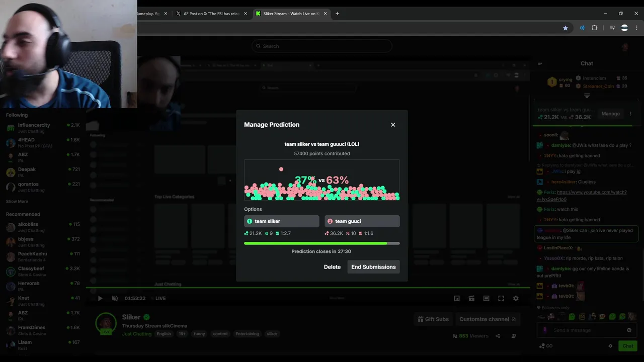Expand Show More in Following list
Viewport: 644px width, 362px height.
click(x=17, y=201)
